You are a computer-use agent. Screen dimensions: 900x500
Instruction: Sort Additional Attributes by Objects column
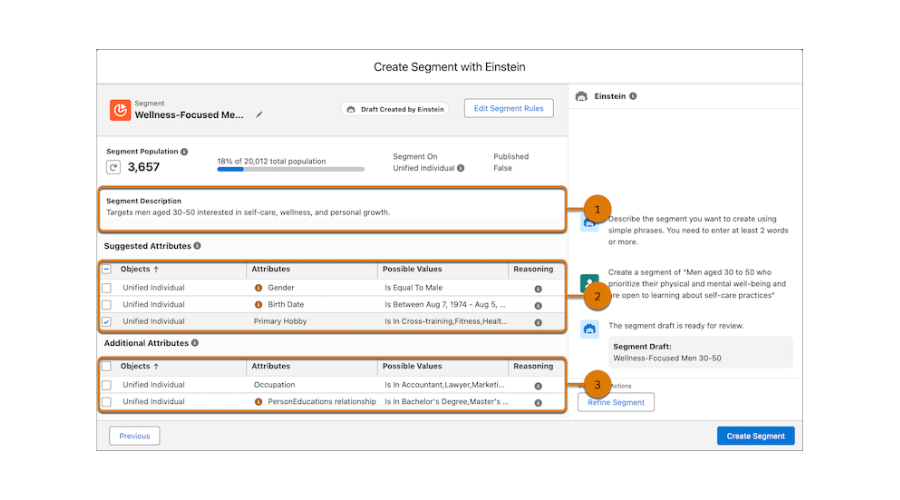pos(139,366)
